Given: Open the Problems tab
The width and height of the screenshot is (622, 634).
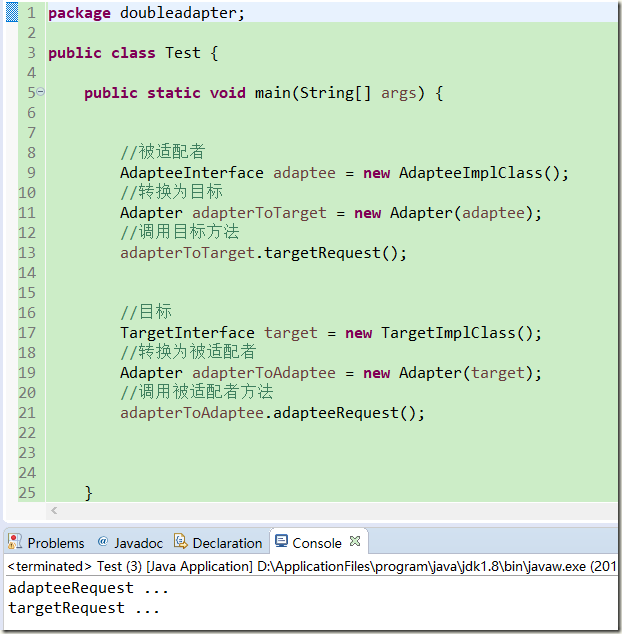Looking at the screenshot, I should (46, 543).
